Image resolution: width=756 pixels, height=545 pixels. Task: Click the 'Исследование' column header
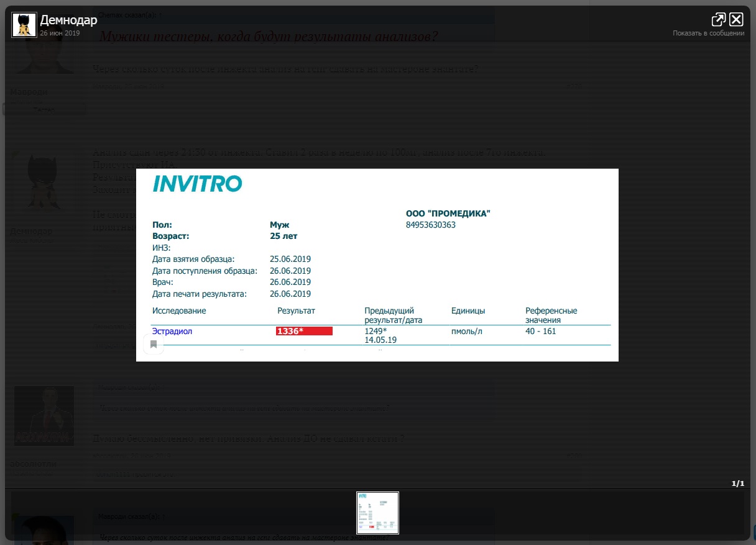(179, 310)
